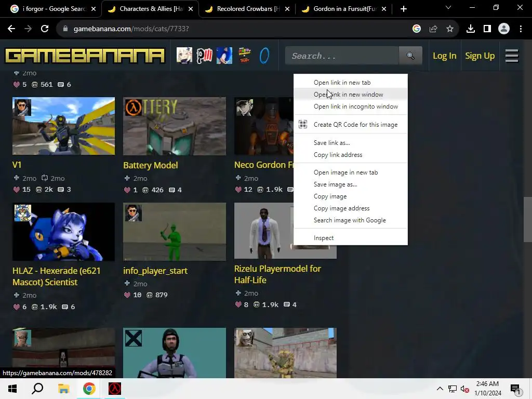Close the Characters & Allies tab
The width and height of the screenshot is (532, 399).
[x=191, y=9]
